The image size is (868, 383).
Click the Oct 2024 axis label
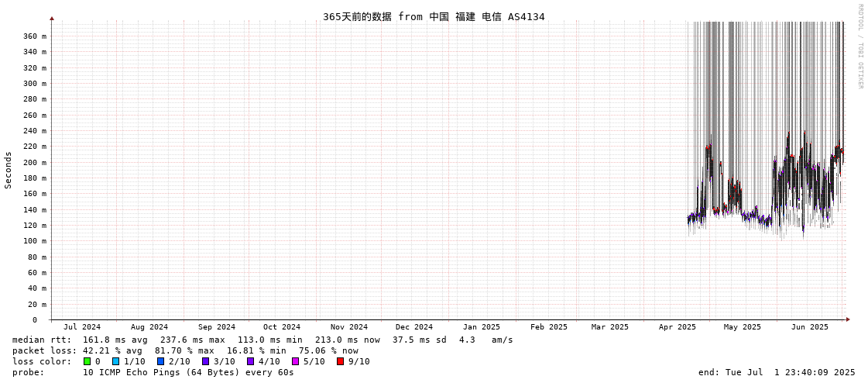[282, 327]
